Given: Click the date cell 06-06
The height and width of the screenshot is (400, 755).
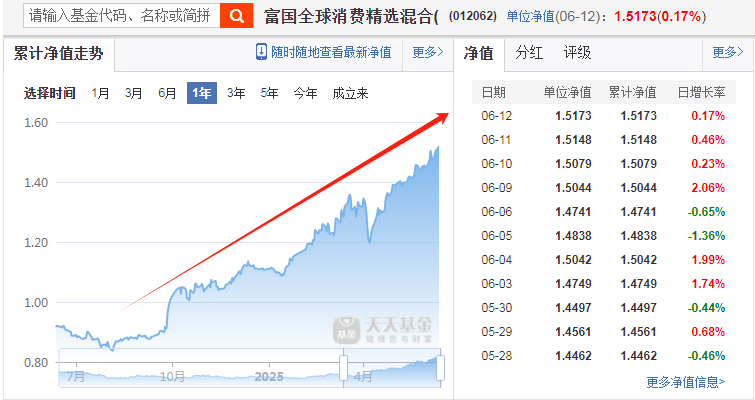Looking at the screenshot, I should tap(496, 212).
